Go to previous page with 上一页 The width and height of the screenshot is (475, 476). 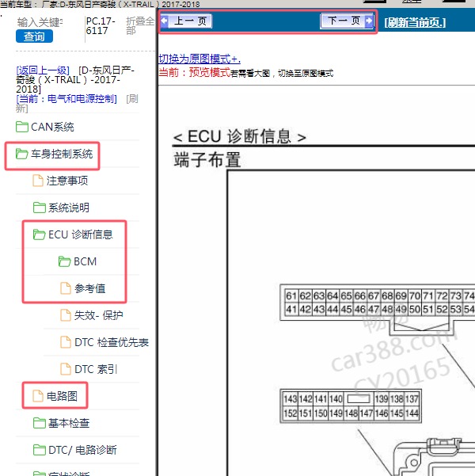pos(186,21)
